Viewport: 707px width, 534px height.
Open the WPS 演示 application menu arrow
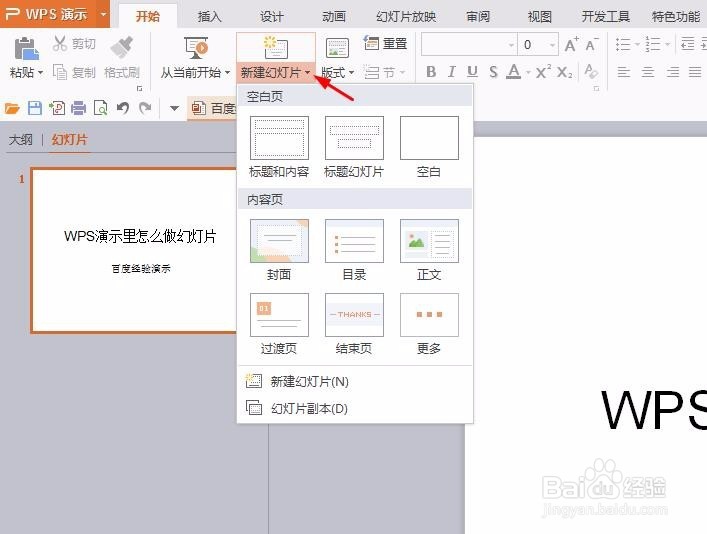(103, 14)
